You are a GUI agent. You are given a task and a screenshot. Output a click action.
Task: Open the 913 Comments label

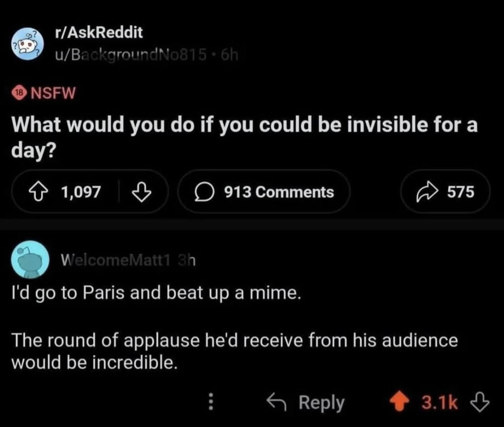pos(279,192)
